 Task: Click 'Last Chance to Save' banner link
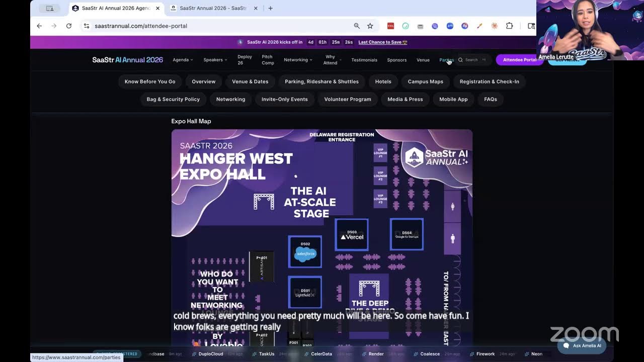[383, 42]
